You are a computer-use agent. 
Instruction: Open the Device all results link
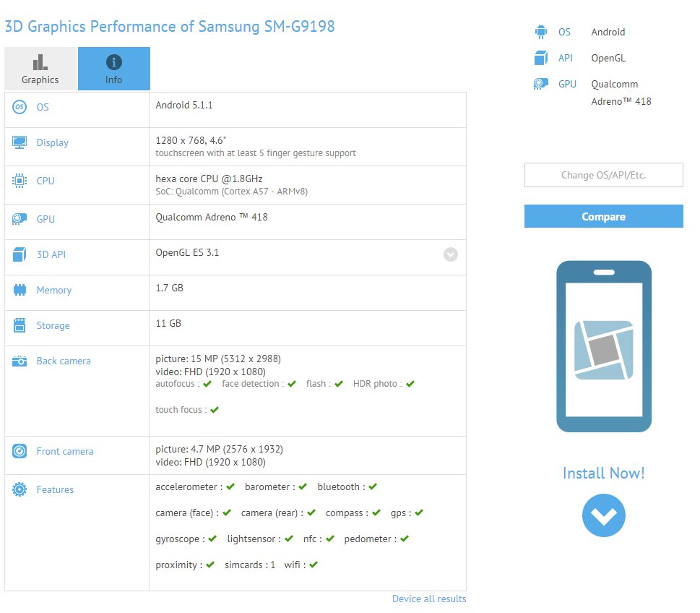429,599
